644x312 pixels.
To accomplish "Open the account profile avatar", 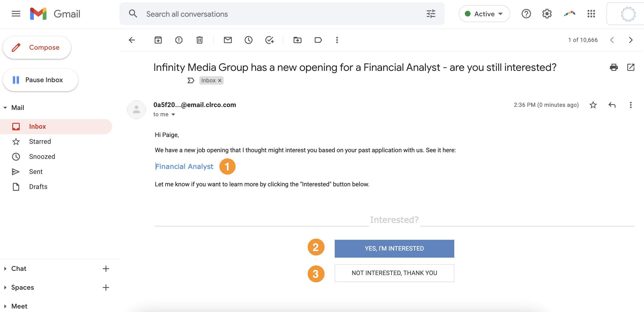I will click(x=628, y=14).
